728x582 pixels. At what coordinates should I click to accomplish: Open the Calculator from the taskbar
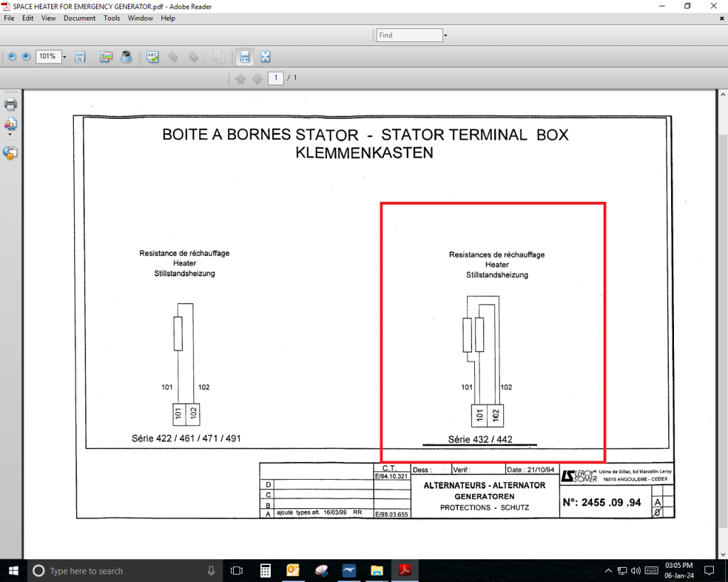265,571
